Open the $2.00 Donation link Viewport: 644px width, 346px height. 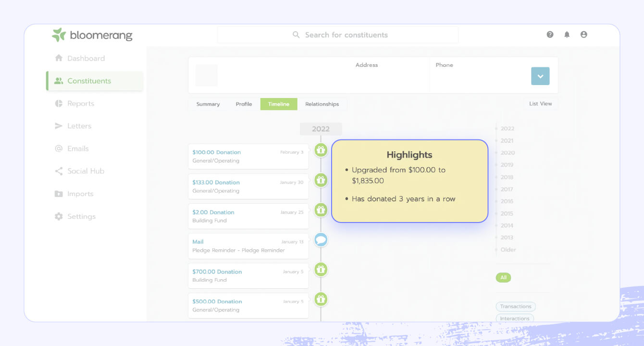(x=213, y=212)
